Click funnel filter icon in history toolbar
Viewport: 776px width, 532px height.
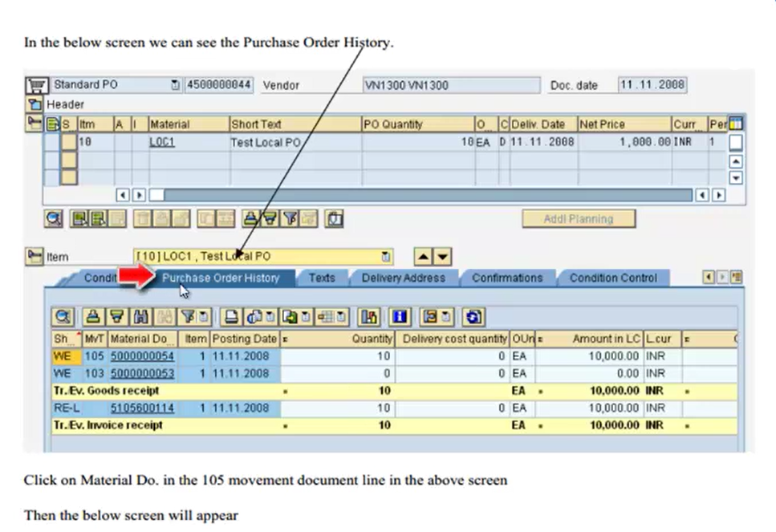tap(188, 317)
